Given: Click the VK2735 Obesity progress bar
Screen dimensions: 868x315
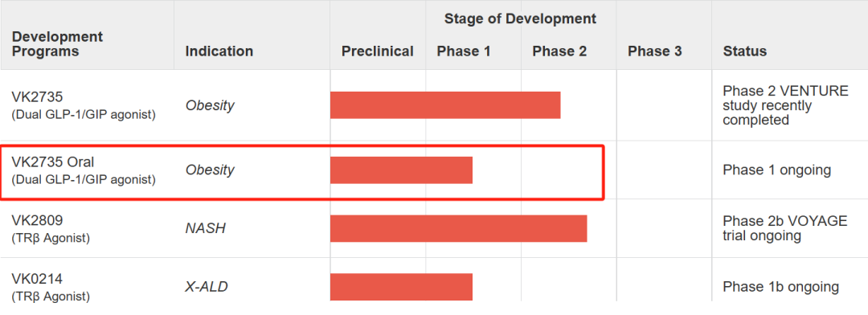Looking at the screenshot, I should pyautogui.click(x=445, y=105).
